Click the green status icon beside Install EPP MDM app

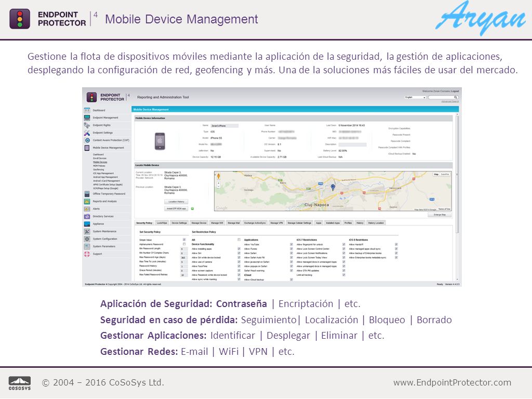pos(192,209)
